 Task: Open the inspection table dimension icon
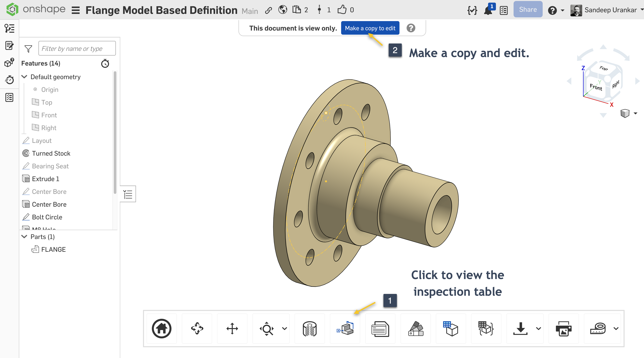click(345, 329)
